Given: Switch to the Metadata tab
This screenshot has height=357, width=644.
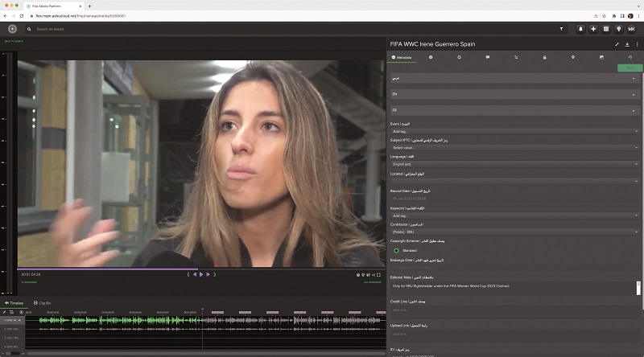Looking at the screenshot, I should point(402,57).
